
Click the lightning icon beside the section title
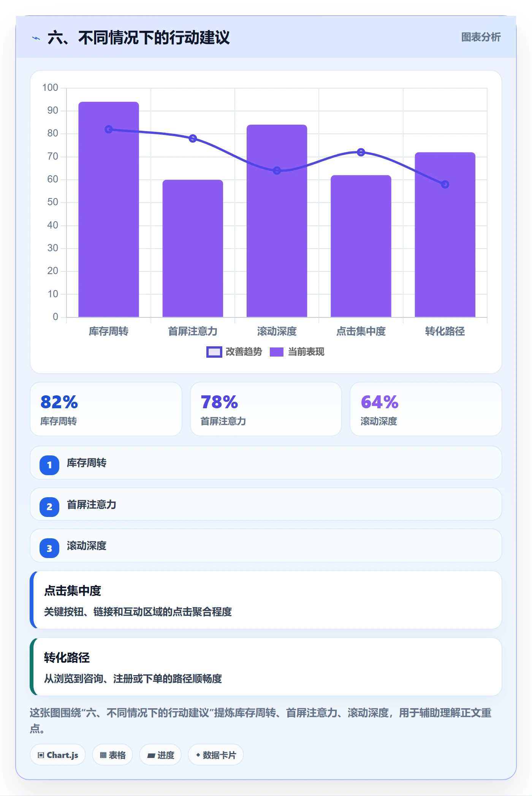pyautogui.click(x=36, y=38)
